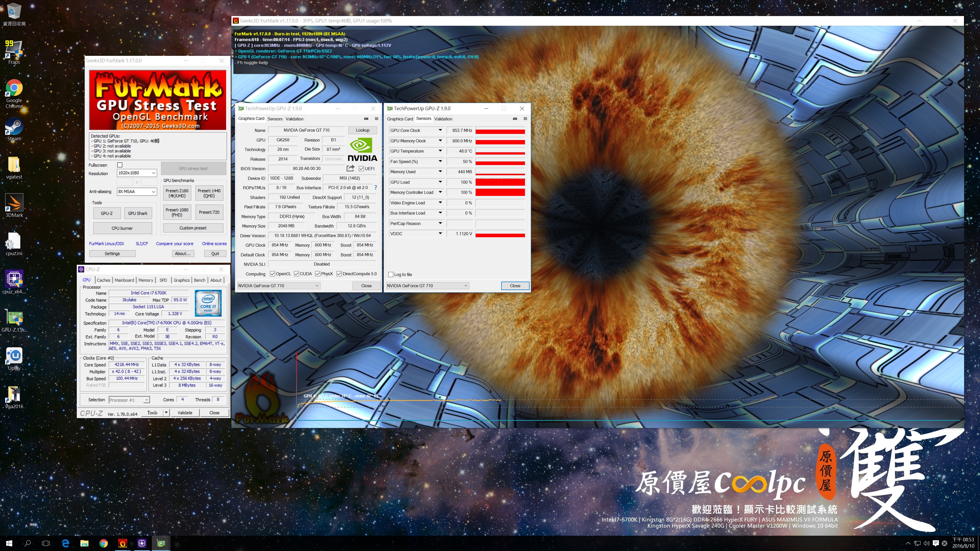Open the GPU selector dropdown in GPU-Z Graphics Card window

278,286
